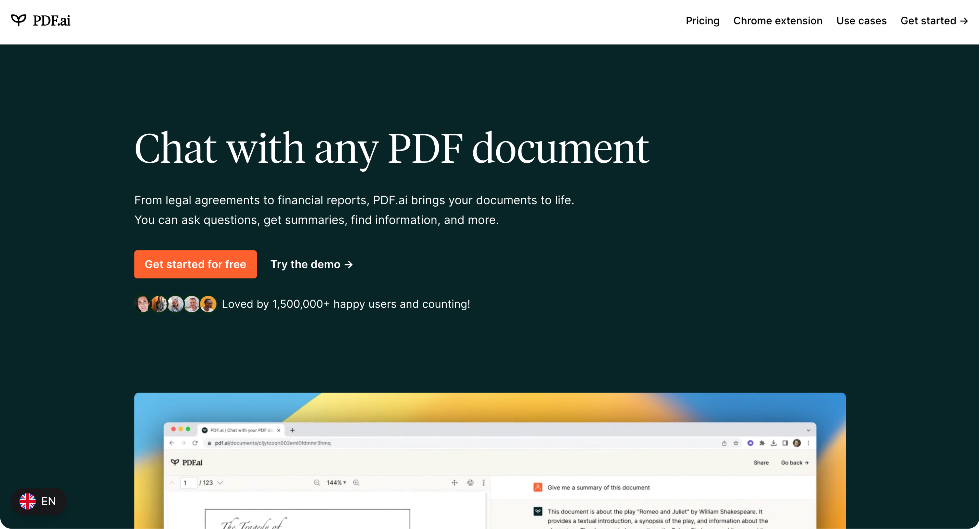Click the Get started arrow link in header

pos(934,21)
